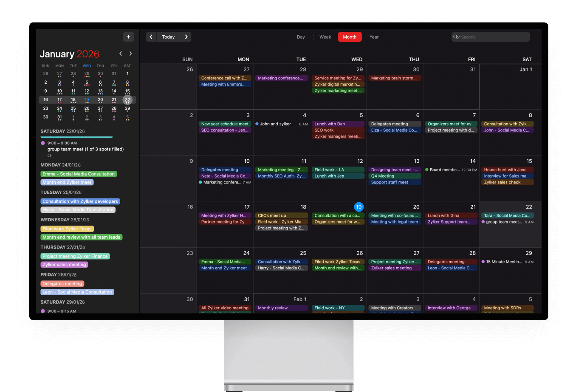The image size is (578, 392).
Task: Open 'Designing team meet -...' event
Action: tap(395, 170)
